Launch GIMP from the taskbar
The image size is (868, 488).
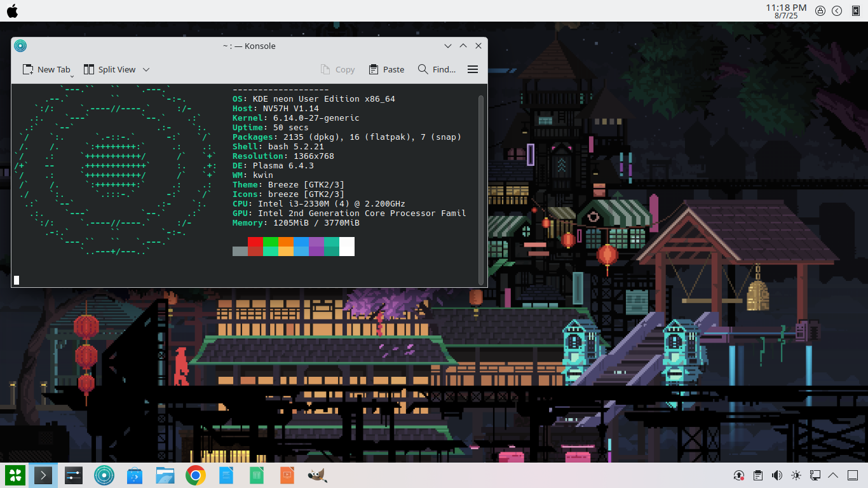317,475
